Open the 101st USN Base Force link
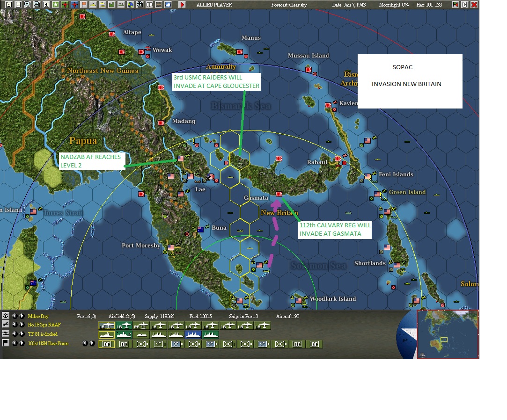Image resolution: width=507 pixels, height=420 pixels. pyautogui.click(x=48, y=343)
